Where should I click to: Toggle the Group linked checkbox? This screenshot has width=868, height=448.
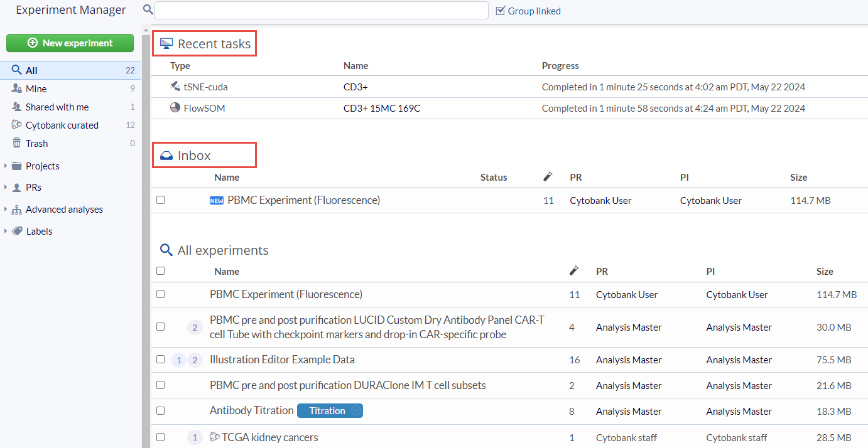pos(501,11)
